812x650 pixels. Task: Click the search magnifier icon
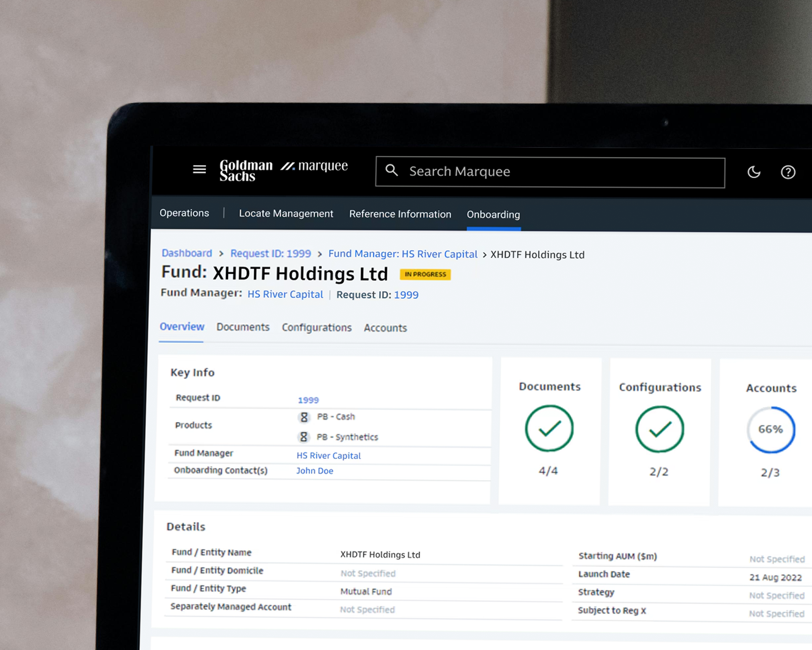[391, 170]
